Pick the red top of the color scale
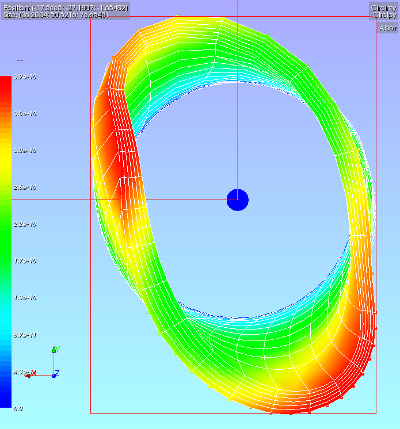The height and width of the screenshot is (429, 400). point(6,88)
